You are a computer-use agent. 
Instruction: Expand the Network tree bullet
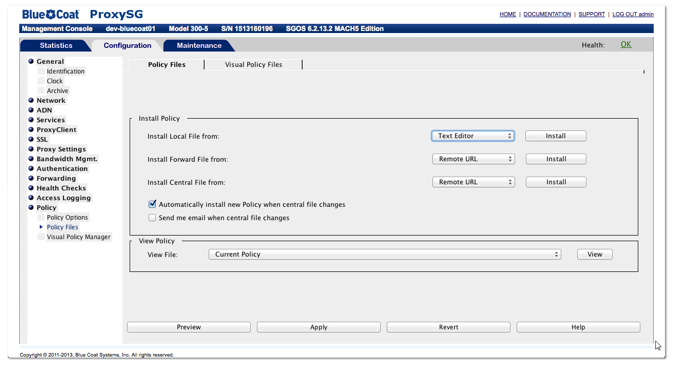[x=31, y=100]
